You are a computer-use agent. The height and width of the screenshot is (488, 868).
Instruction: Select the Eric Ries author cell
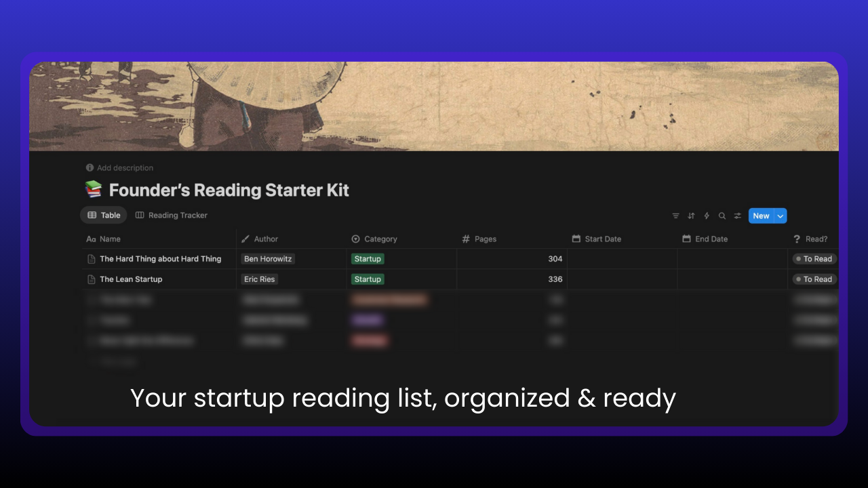tap(292, 279)
